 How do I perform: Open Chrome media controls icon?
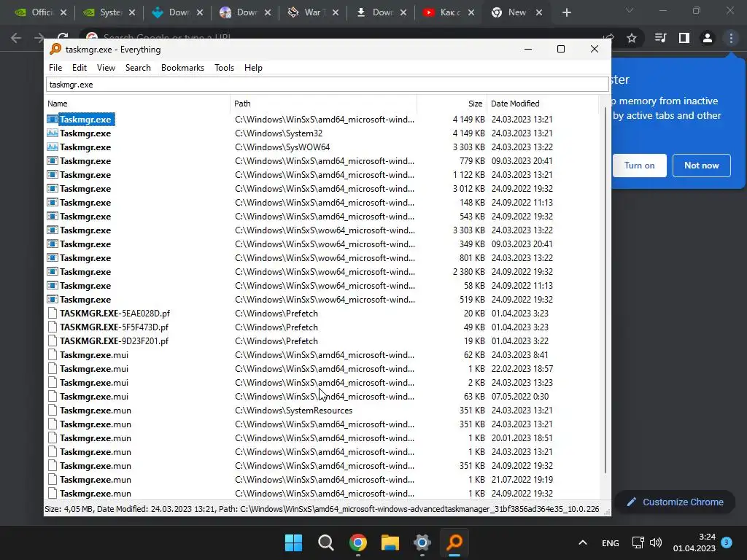pyautogui.click(x=660, y=38)
